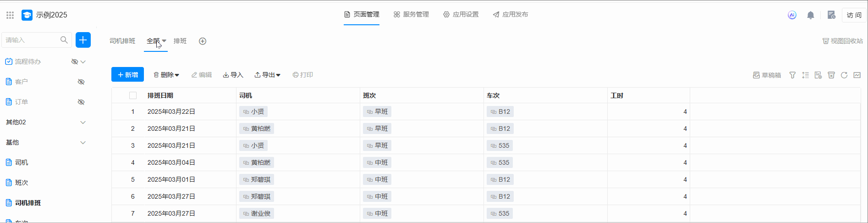Expand the 其他02 group
This screenshot has width=868, height=223.
tap(83, 122)
